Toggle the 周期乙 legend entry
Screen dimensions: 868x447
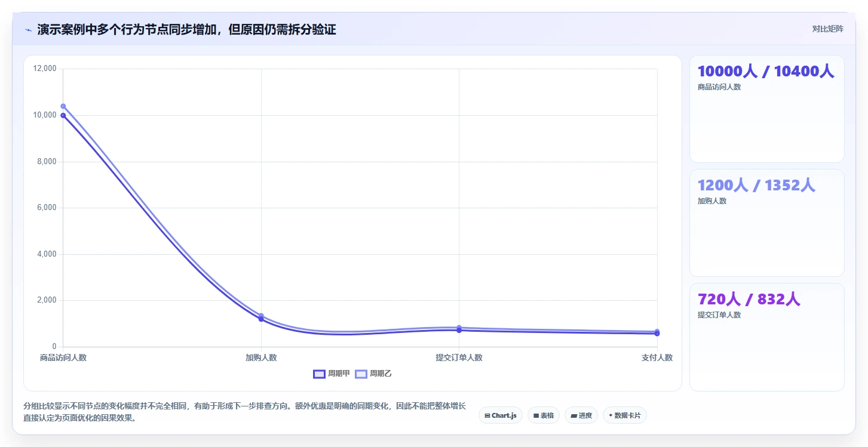coord(373,374)
